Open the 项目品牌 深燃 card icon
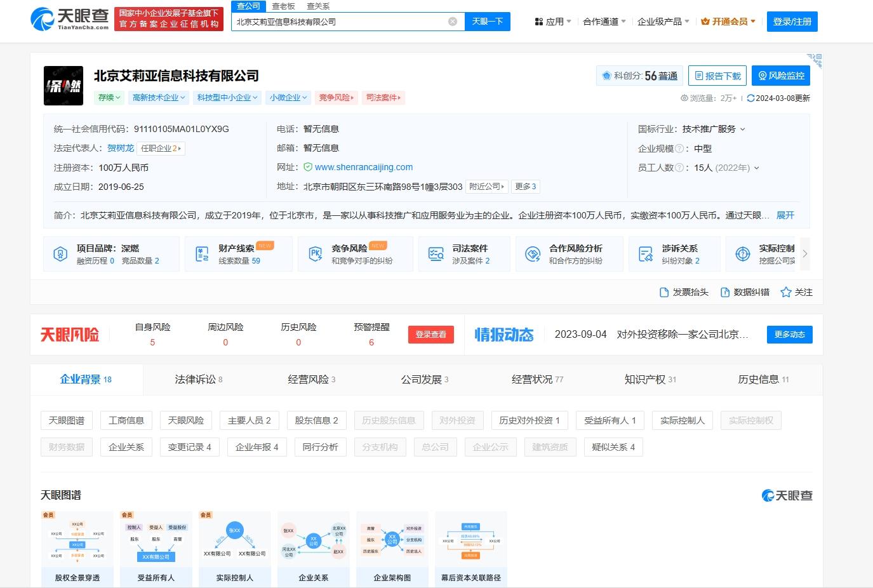873x588 pixels. [60, 254]
